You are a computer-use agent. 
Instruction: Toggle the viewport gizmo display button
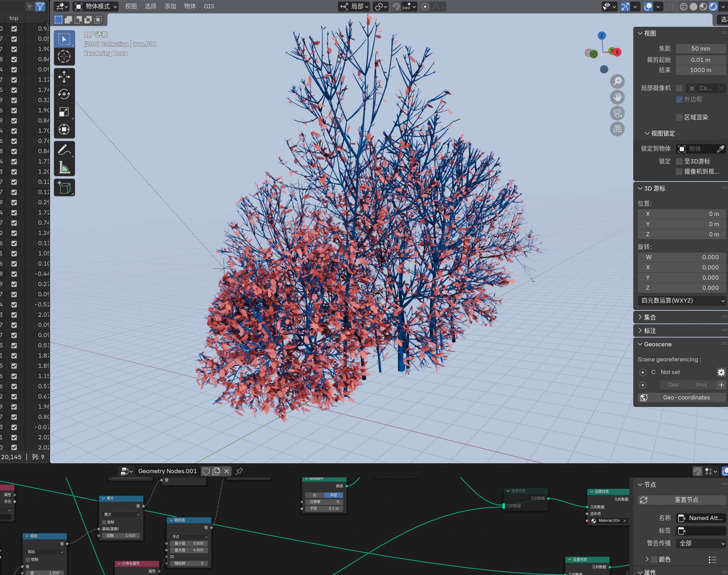coord(625,7)
